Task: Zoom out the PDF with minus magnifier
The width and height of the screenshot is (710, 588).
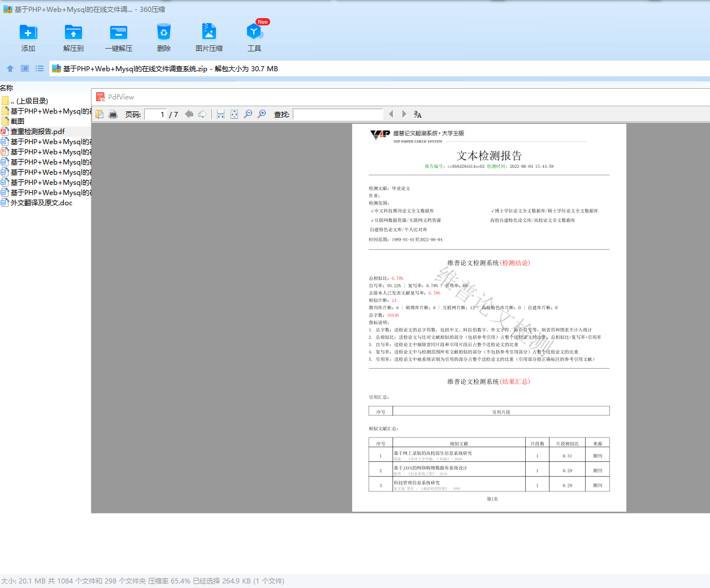Action: pyautogui.click(x=248, y=114)
